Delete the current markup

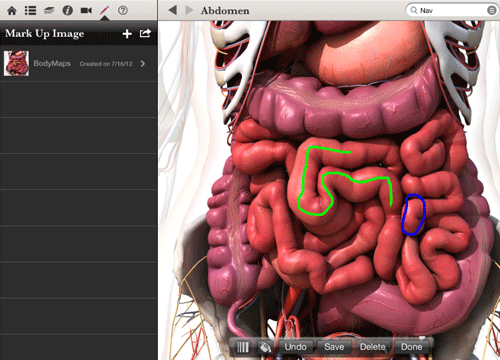point(372,347)
